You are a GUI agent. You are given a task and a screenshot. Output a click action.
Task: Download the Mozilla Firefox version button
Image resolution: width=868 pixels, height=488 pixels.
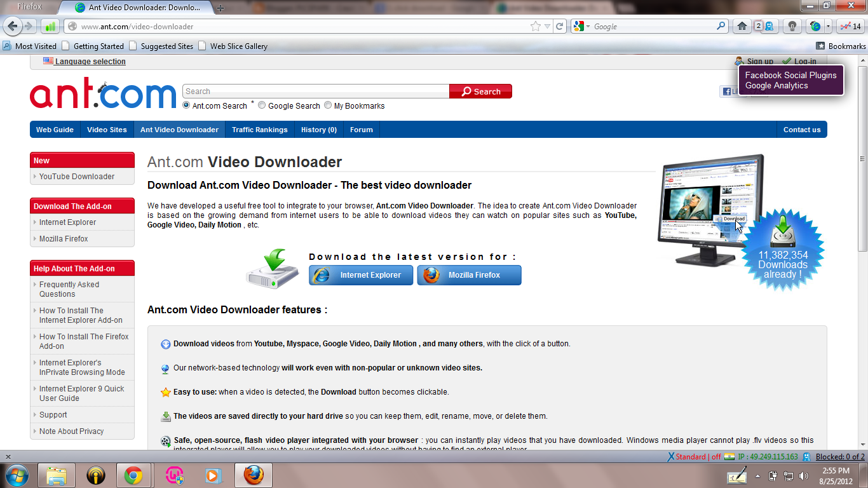tap(469, 275)
